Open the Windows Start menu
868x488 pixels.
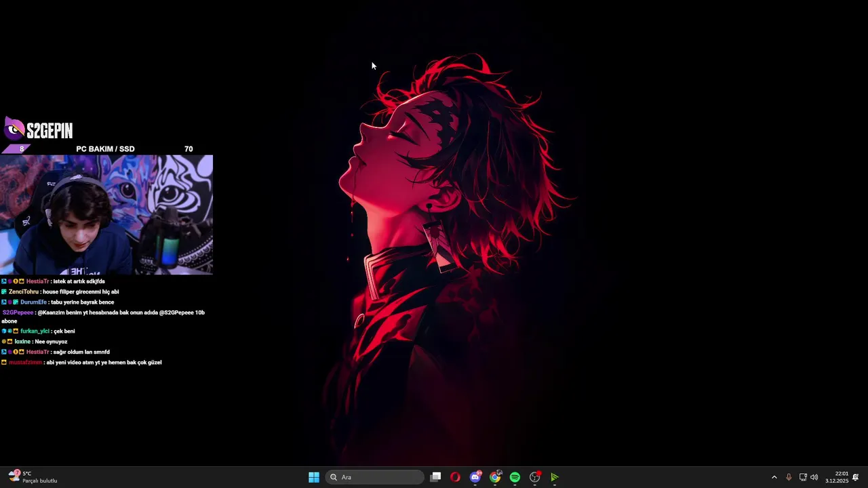(x=314, y=477)
